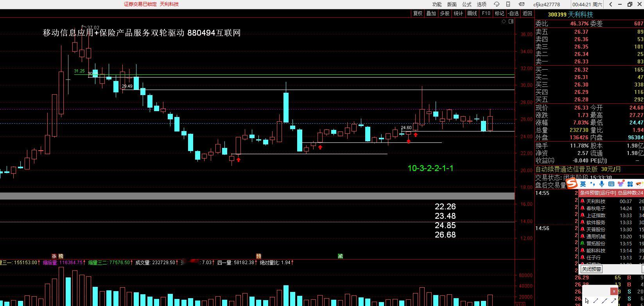This screenshot has height=306, width=644.
Task: Toggle the 英 language mode on input bar
Action: [583, 184]
